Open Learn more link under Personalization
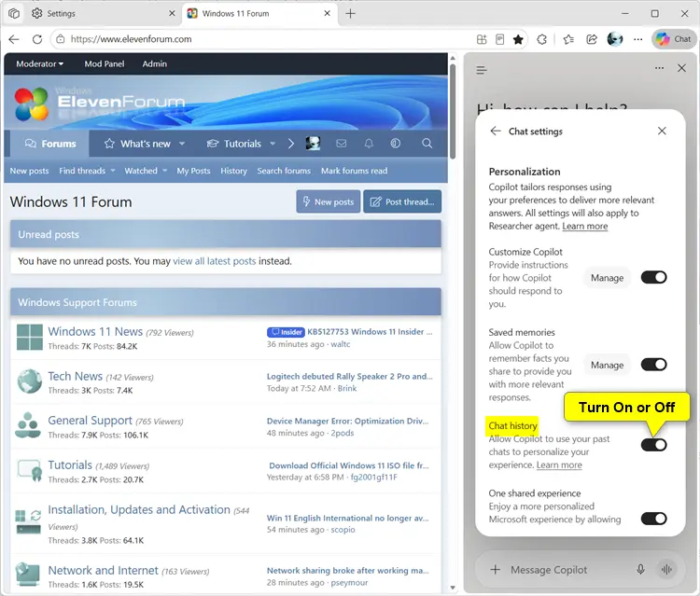Viewport: 700px width, 596px height. point(585,226)
